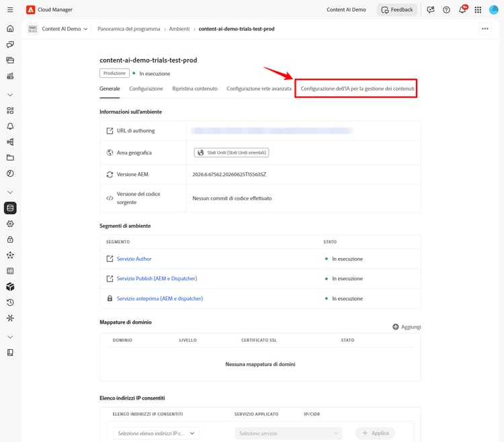The height and width of the screenshot is (442, 504).
Task: Open the hamburger navigation menu
Action: point(10,9)
